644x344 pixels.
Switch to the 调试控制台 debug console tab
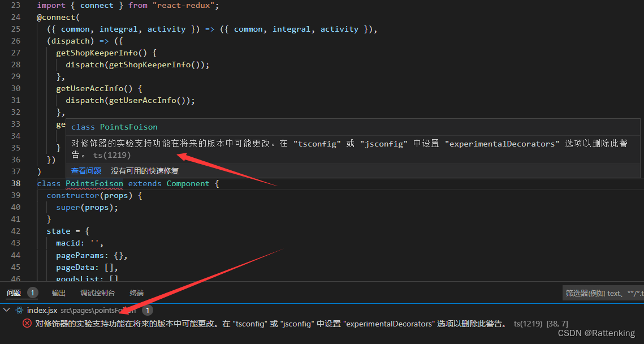point(98,293)
